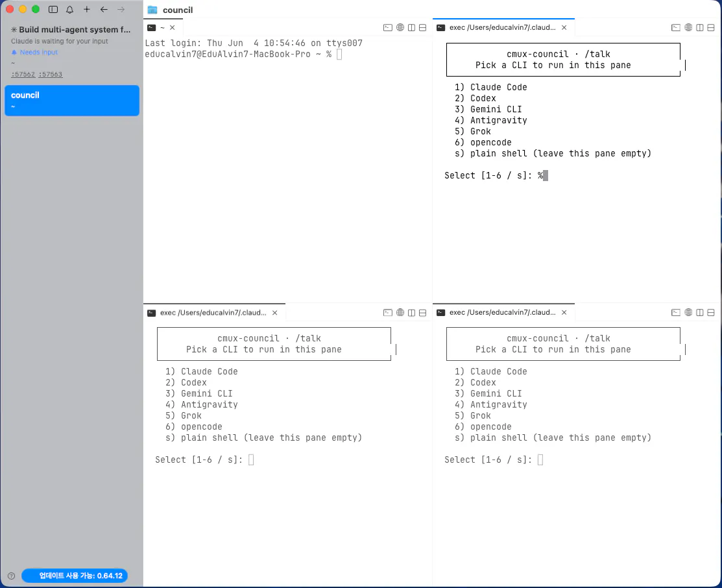
Task: Click the Select prompt in the top-right pane
Action: pyautogui.click(x=496, y=176)
